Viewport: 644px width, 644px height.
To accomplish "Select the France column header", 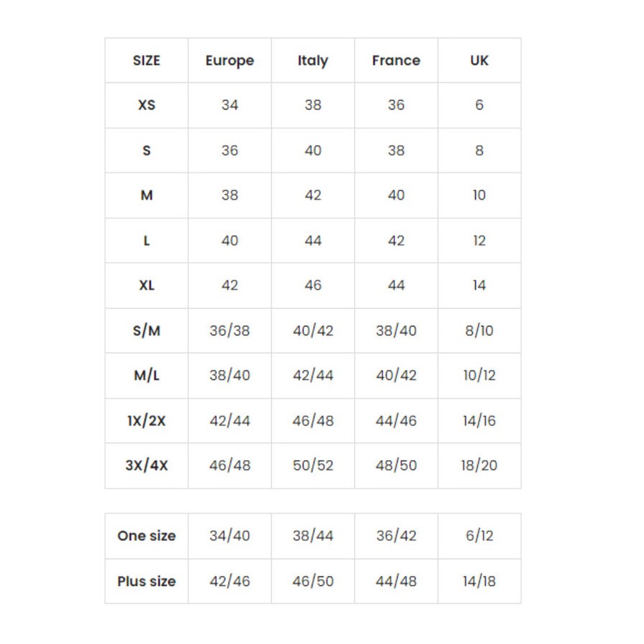I will click(x=396, y=60).
